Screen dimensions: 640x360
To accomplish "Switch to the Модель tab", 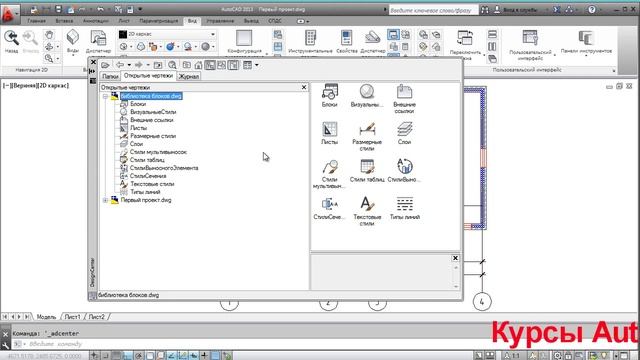I will (46, 317).
